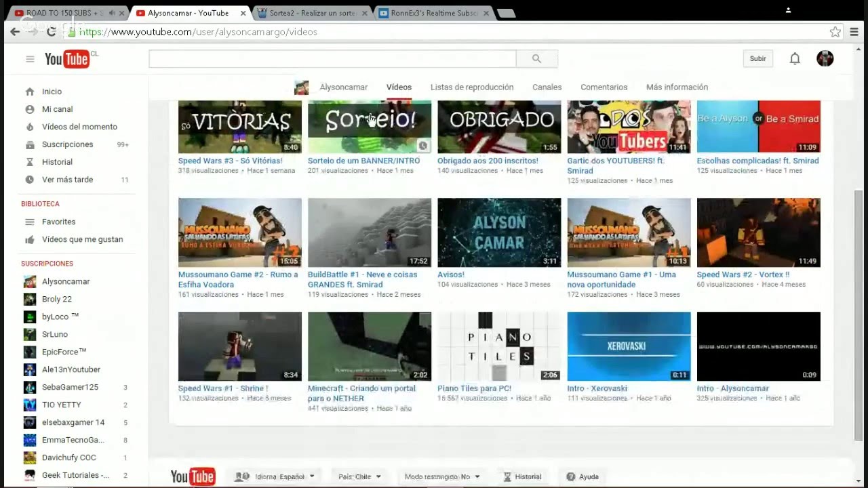
Task: Open Intro - Xerovaski video link
Action: point(597,388)
